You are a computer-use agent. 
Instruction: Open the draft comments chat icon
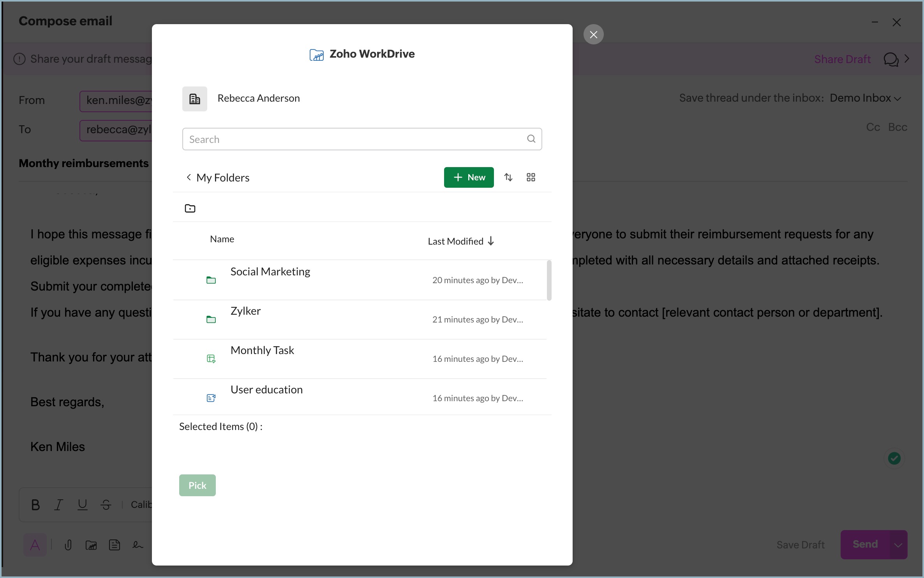tap(890, 59)
